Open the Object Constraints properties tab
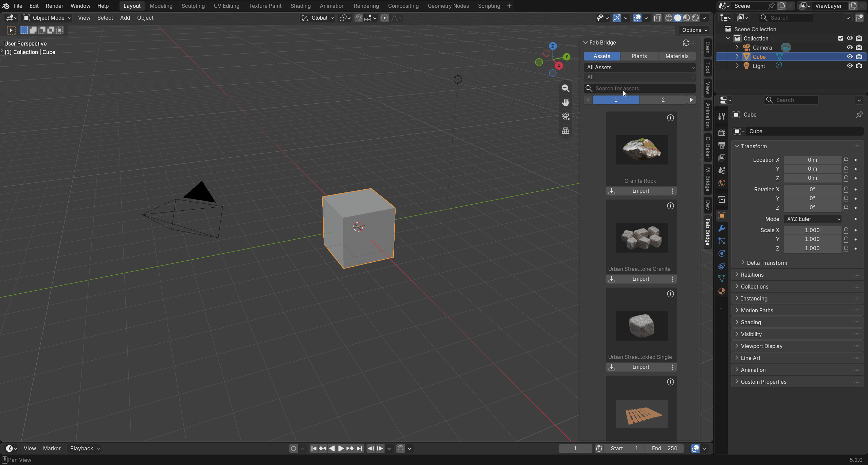 click(x=722, y=266)
